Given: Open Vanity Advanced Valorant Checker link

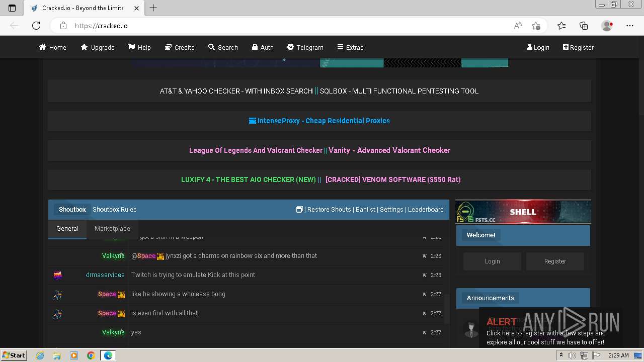Looking at the screenshot, I should pos(389,150).
